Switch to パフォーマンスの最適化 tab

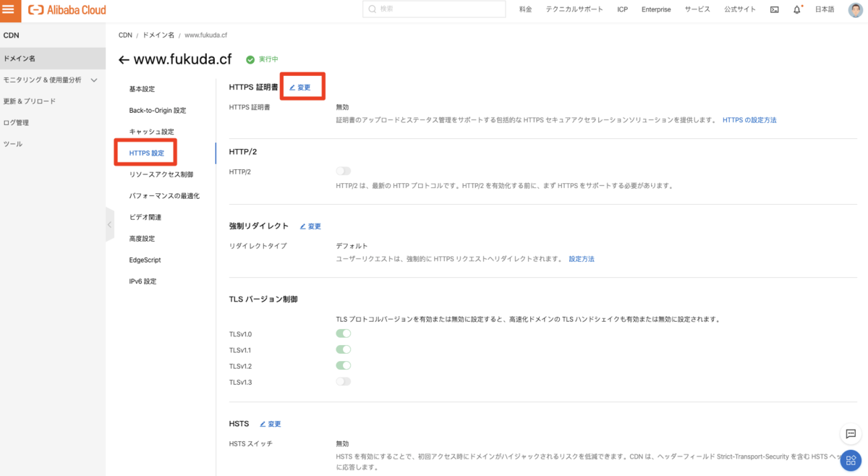point(164,196)
